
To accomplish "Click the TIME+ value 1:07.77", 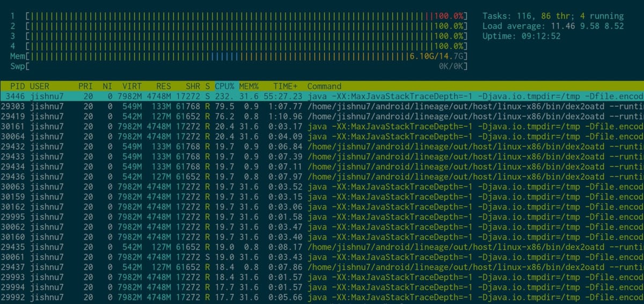I will (x=286, y=106).
